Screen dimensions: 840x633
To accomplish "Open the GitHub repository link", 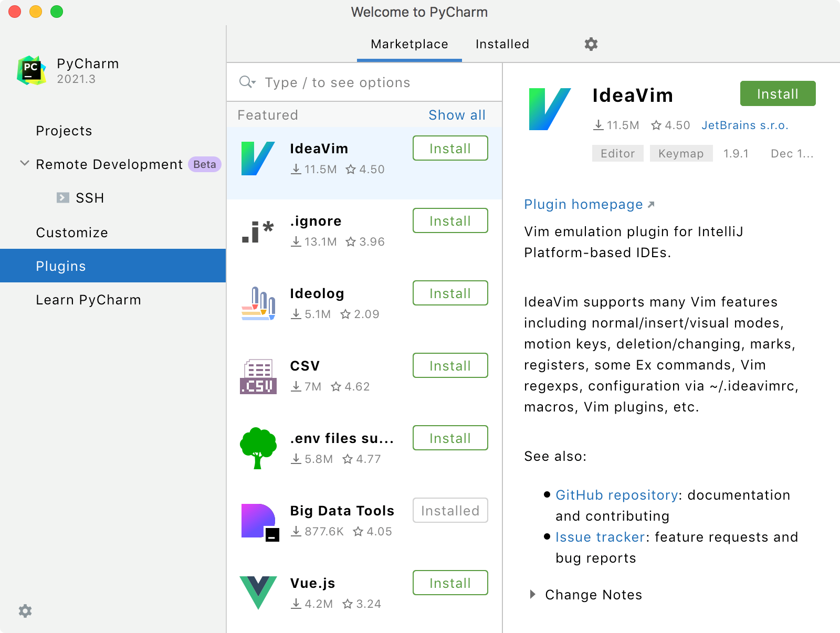I will coord(616,495).
